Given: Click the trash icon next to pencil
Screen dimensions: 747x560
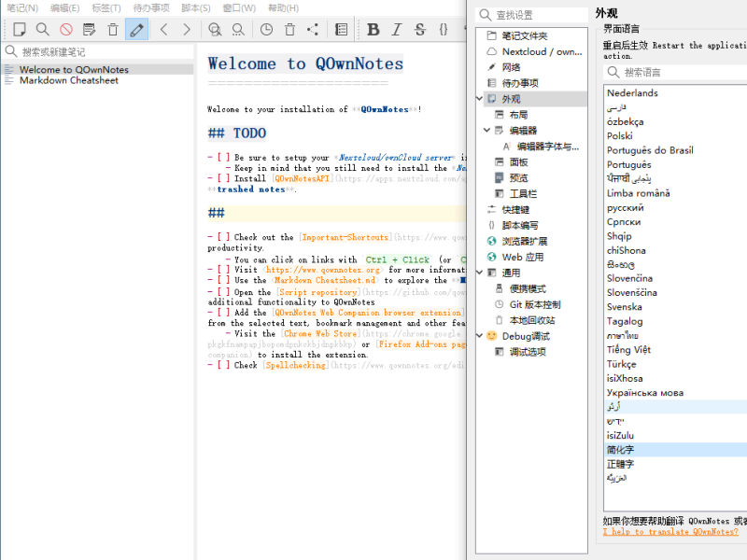Looking at the screenshot, I should click(113, 30).
